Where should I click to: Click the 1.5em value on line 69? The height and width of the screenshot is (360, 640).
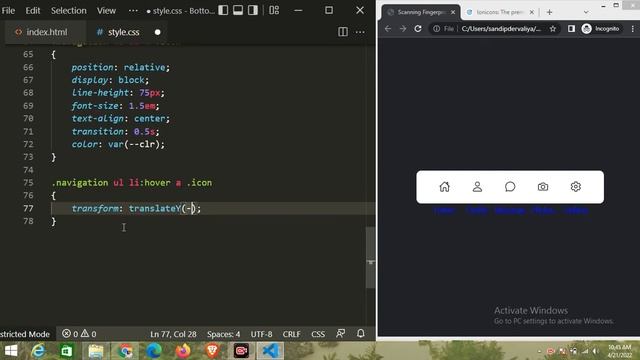(x=142, y=106)
